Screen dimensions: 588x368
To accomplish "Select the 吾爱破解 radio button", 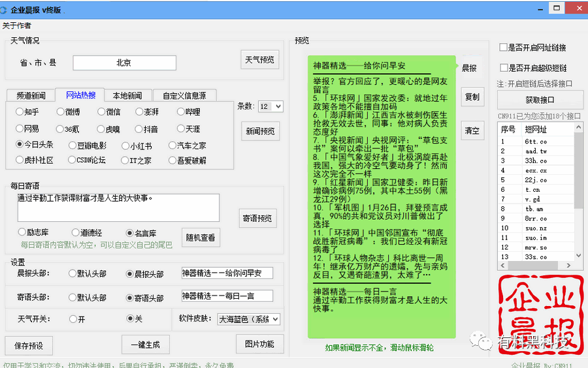I will coord(172,161).
